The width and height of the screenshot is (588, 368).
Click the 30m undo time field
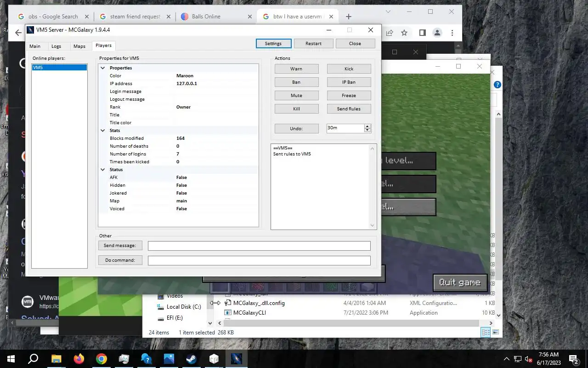click(x=345, y=128)
